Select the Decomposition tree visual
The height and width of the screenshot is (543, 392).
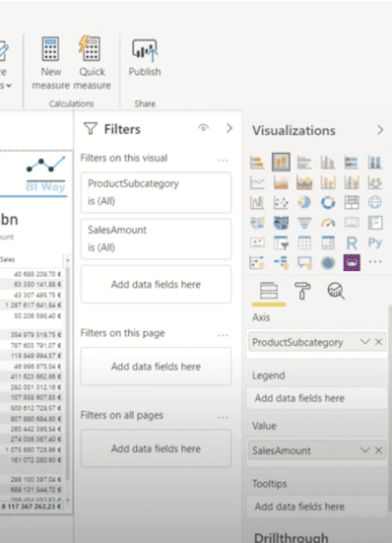[x=281, y=262]
